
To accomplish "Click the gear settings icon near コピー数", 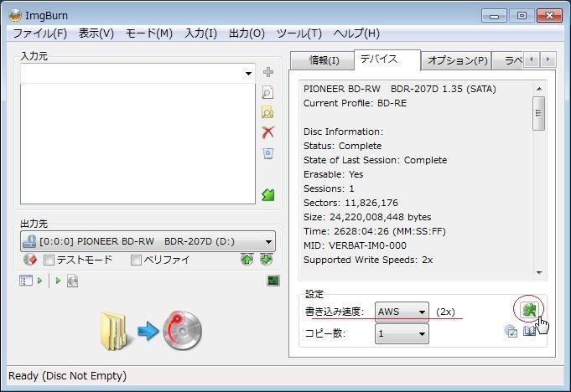I will (x=511, y=331).
